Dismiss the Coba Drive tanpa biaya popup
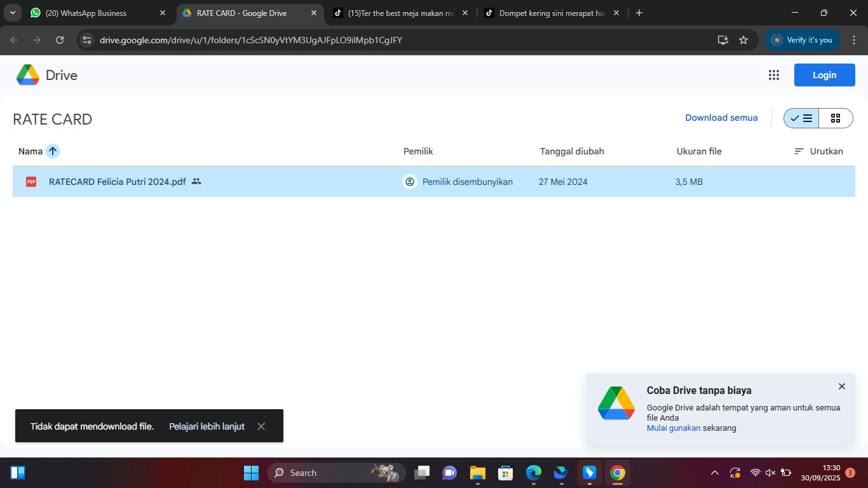 (842, 386)
